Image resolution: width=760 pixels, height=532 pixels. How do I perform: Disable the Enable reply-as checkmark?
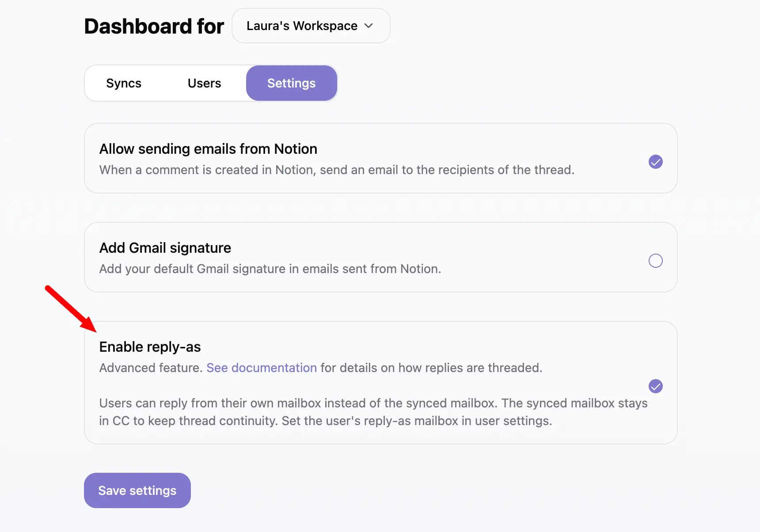(655, 386)
